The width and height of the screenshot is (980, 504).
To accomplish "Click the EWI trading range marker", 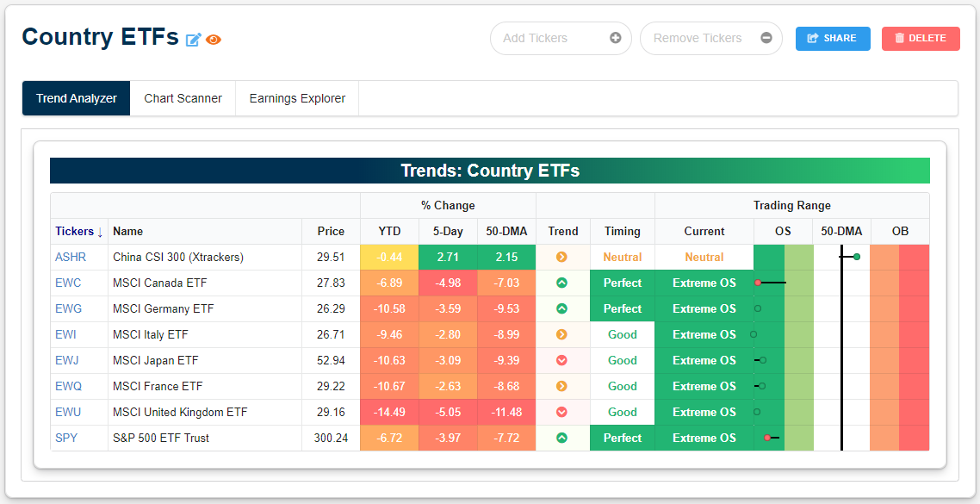I will pyautogui.click(x=754, y=334).
